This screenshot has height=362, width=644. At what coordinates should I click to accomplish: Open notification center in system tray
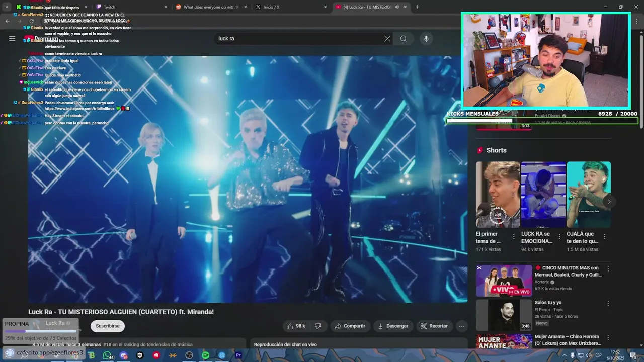(x=634, y=356)
